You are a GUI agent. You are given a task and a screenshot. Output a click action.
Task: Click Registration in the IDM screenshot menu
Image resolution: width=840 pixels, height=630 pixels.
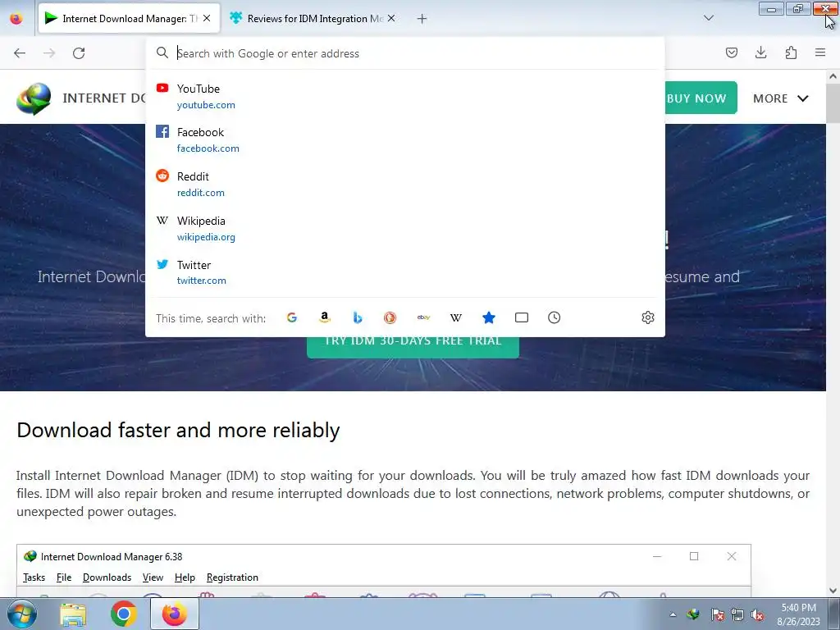point(232,577)
